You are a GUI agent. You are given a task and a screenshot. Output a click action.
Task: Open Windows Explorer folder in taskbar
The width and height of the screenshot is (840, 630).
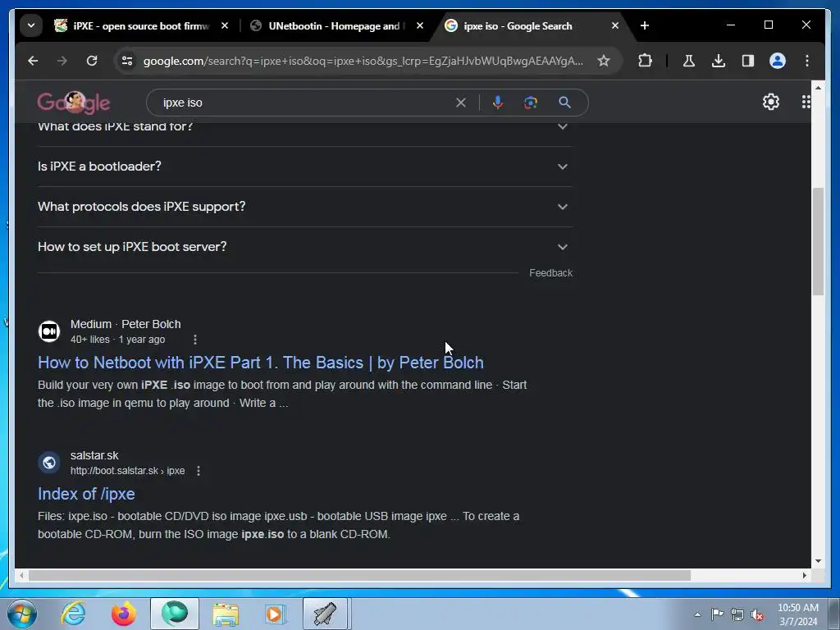pos(226,614)
